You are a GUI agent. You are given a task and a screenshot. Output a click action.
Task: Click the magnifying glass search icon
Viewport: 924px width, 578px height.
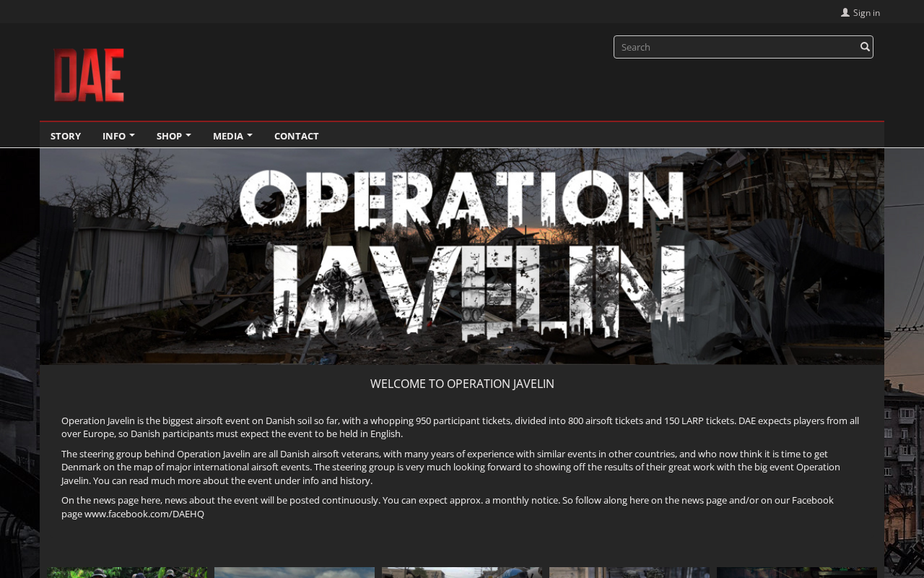[x=865, y=47]
